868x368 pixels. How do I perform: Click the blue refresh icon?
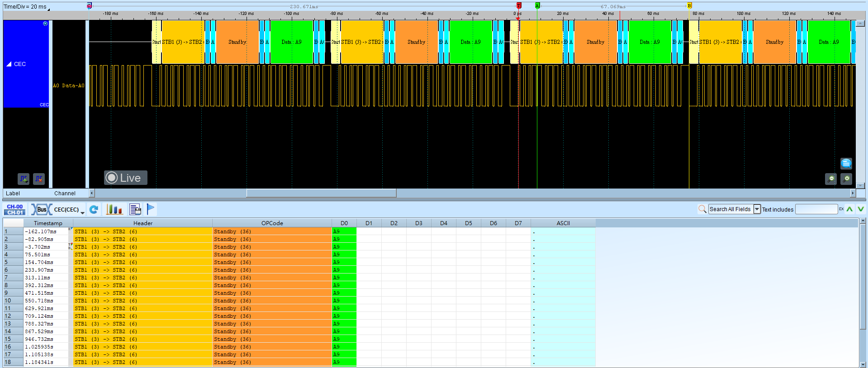[x=94, y=209]
